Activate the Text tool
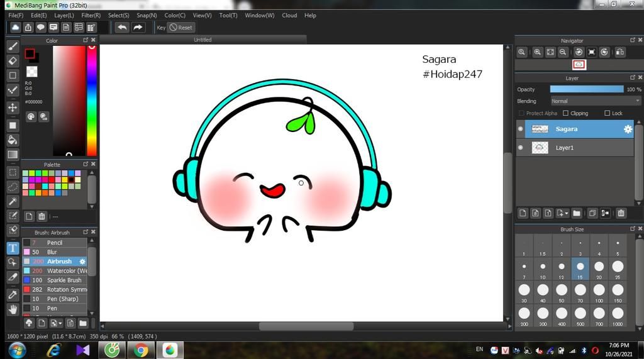Viewport: 644px width, 359px height. (x=13, y=248)
